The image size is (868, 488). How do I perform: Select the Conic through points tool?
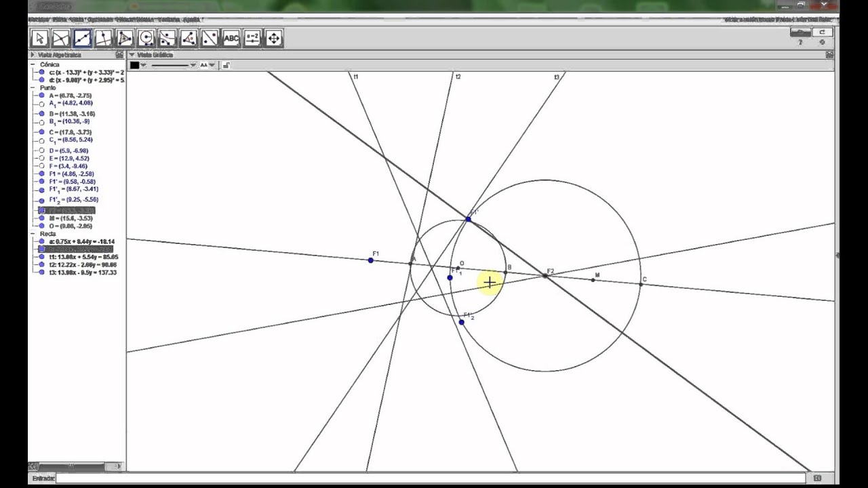(167, 38)
